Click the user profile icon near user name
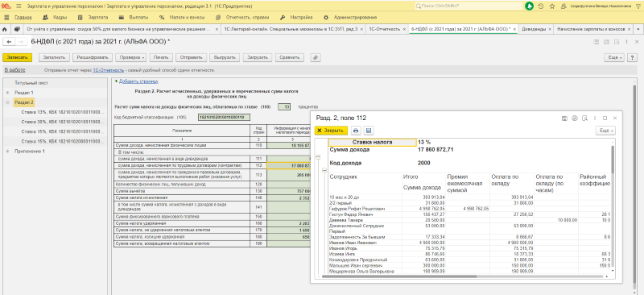This screenshot has width=644, height=295. pos(563,6)
